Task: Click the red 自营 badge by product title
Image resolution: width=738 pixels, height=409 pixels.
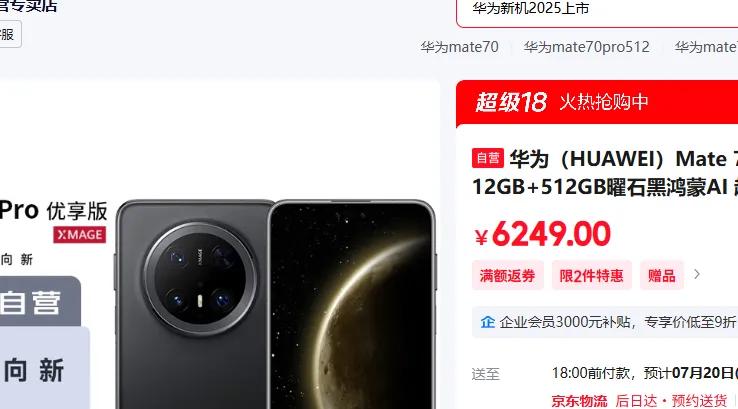Action: 488,158
